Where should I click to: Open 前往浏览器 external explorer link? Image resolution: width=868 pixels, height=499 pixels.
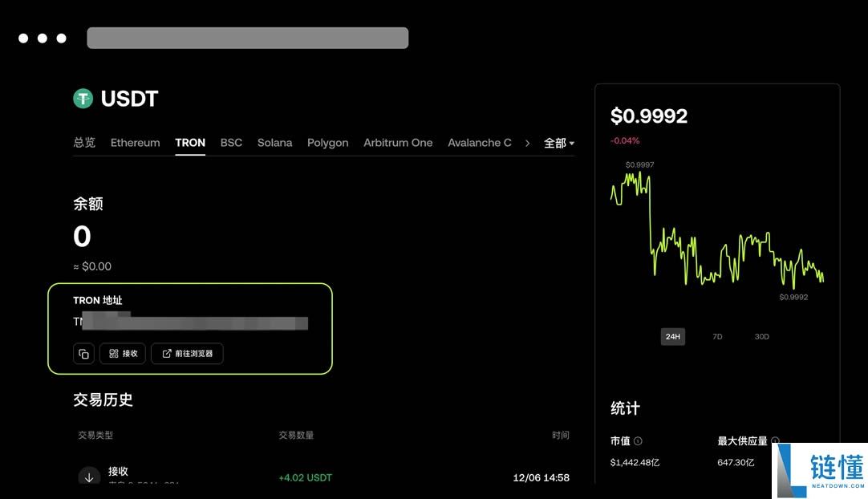coord(187,354)
